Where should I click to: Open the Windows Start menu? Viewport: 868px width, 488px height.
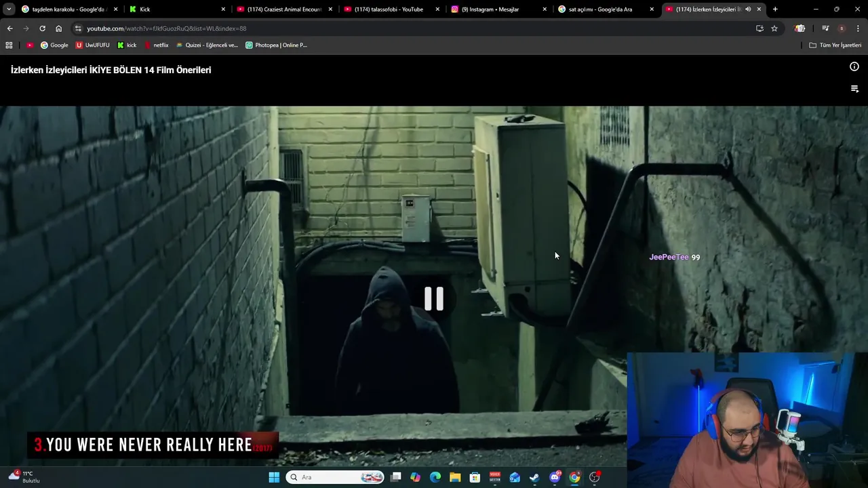[274, 477]
